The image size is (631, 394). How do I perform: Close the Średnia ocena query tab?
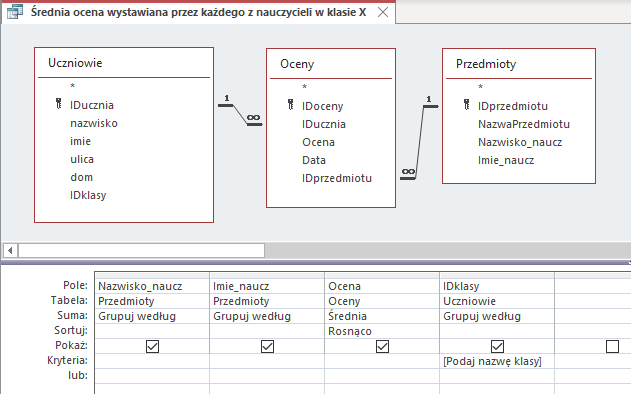coord(383,12)
